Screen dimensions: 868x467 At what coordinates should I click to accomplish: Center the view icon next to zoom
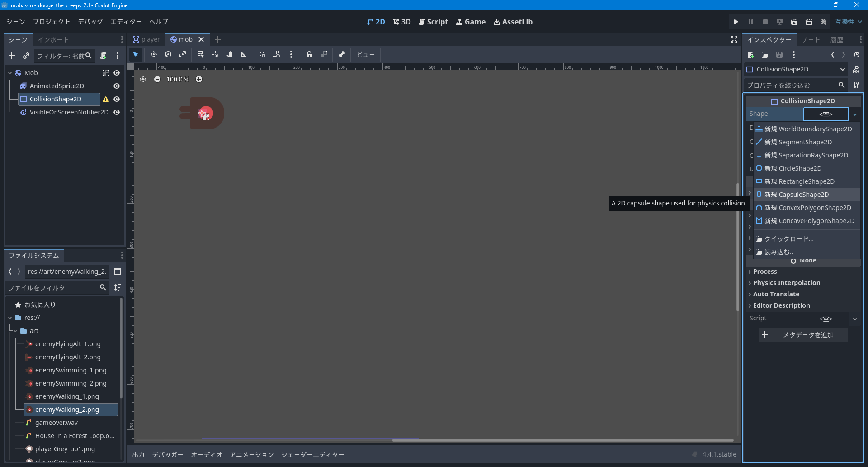pyautogui.click(x=143, y=79)
